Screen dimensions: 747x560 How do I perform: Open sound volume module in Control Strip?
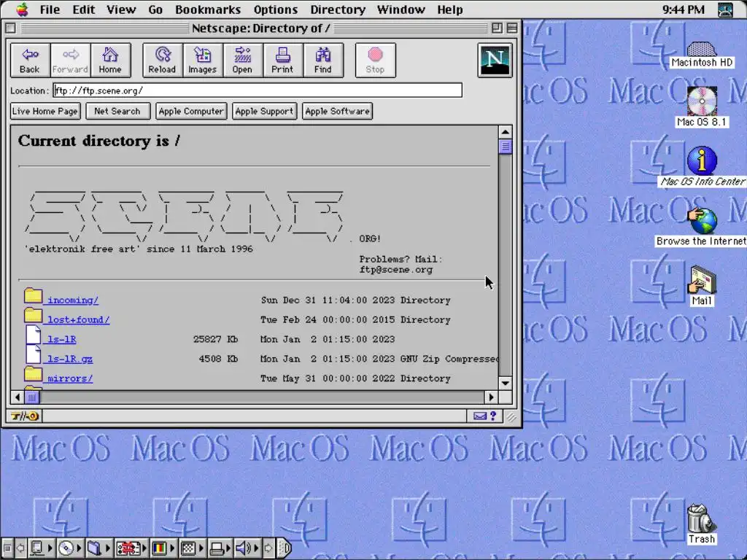[247, 548]
